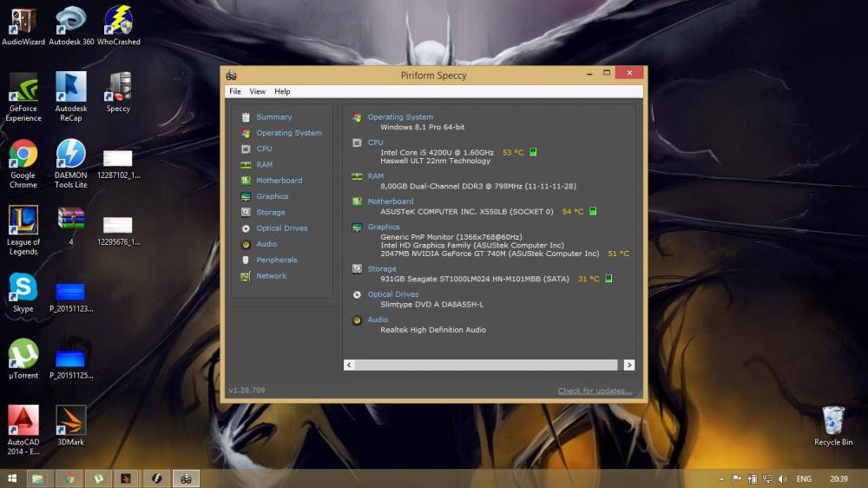Launch AutoCAD 2014 desktop shortcut
The width and height of the screenshot is (868, 488).
point(23,431)
